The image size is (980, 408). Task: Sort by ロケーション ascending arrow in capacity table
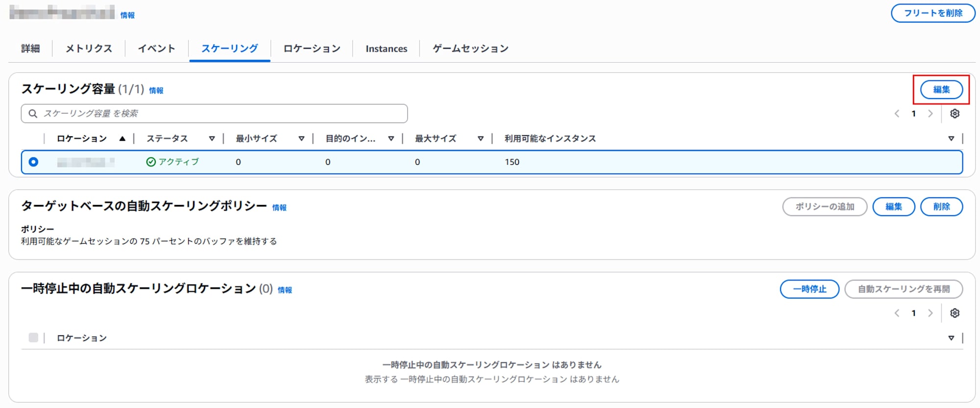coord(122,139)
